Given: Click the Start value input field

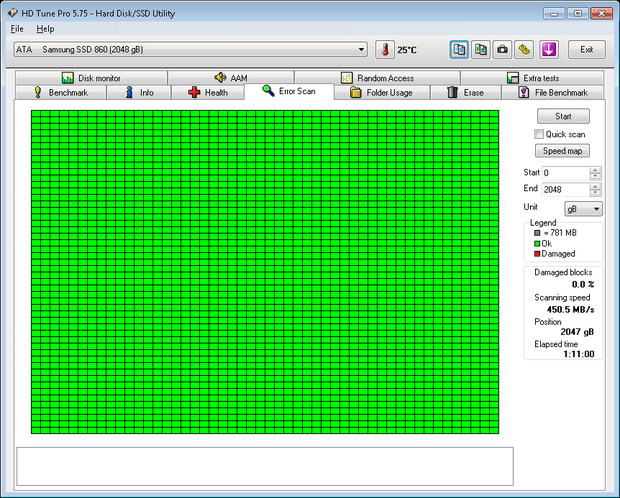Looking at the screenshot, I should click(x=566, y=173).
